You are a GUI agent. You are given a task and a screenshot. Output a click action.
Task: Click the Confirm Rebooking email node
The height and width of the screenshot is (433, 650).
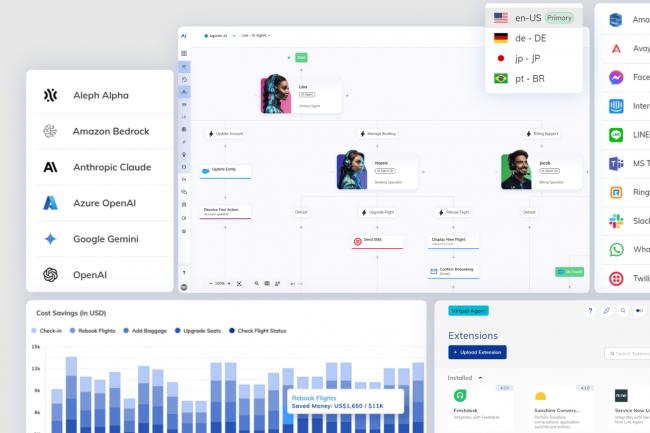pyautogui.click(x=454, y=272)
